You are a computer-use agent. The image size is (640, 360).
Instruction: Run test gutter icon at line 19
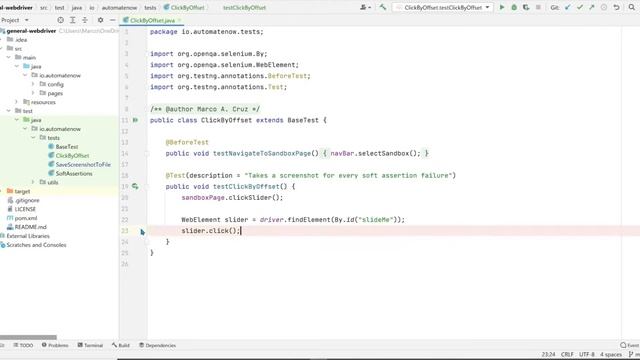pyautogui.click(x=135, y=187)
